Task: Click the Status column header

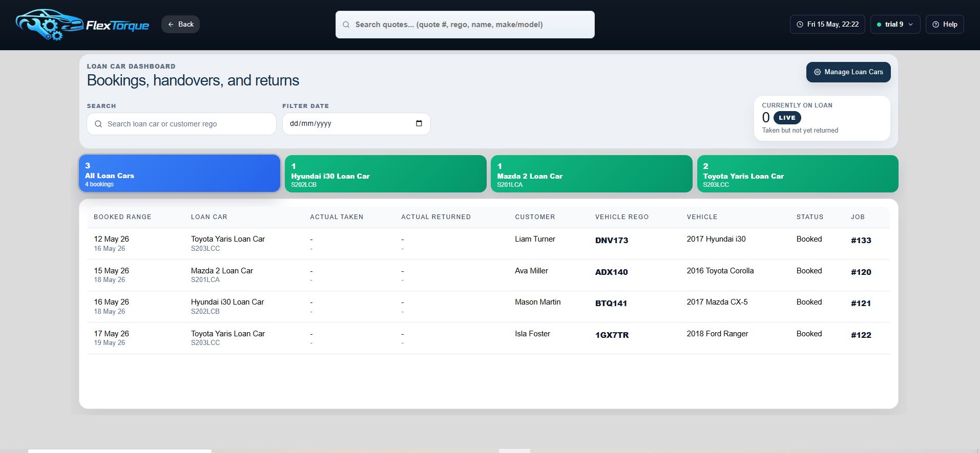Action: (809, 217)
